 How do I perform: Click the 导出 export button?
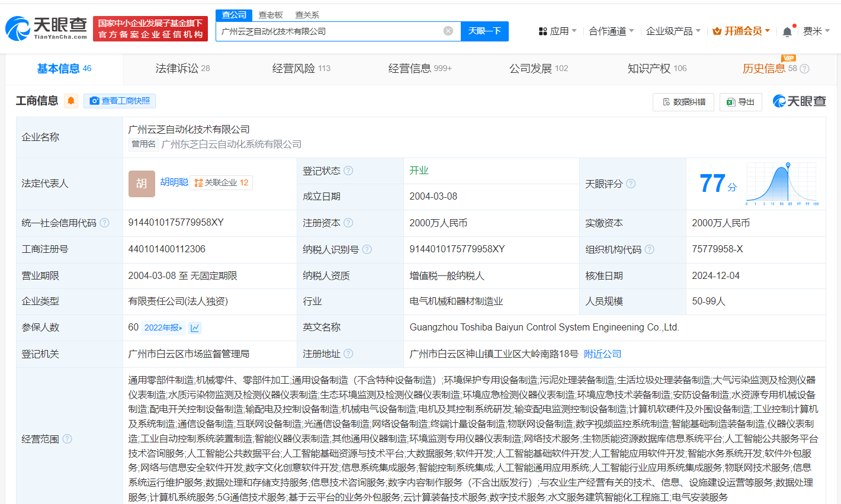pyautogui.click(x=740, y=102)
